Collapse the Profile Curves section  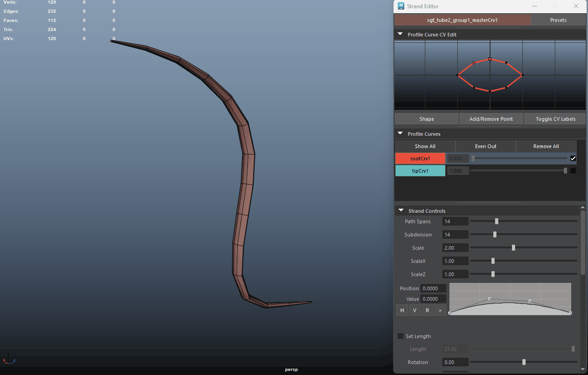coord(400,134)
